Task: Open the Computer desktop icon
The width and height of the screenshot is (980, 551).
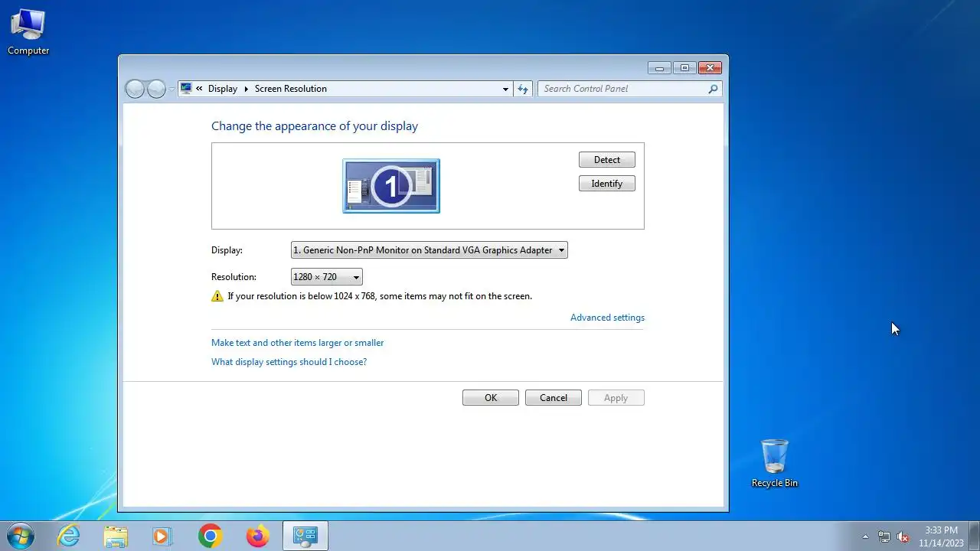Action: (x=28, y=32)
